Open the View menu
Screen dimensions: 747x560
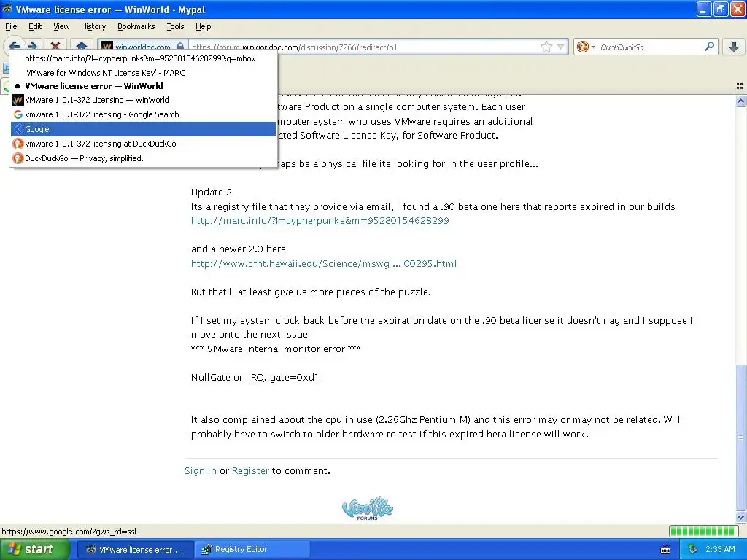tap(61, 26)
